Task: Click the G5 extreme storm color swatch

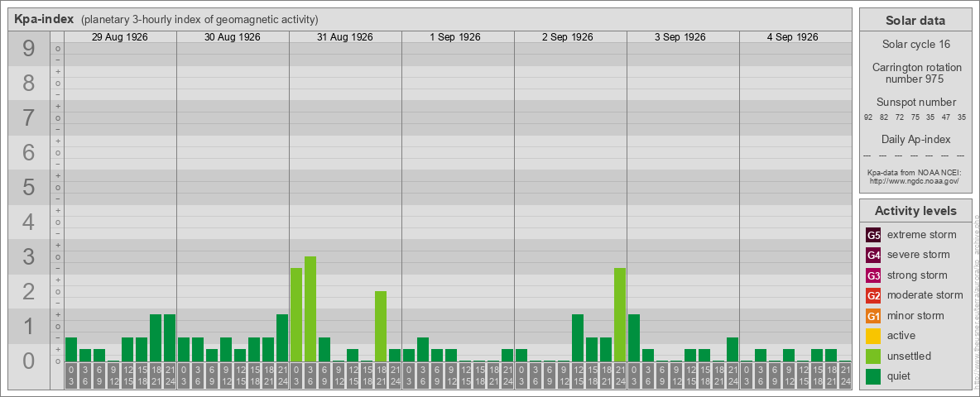Action: (x=873, y=236)
